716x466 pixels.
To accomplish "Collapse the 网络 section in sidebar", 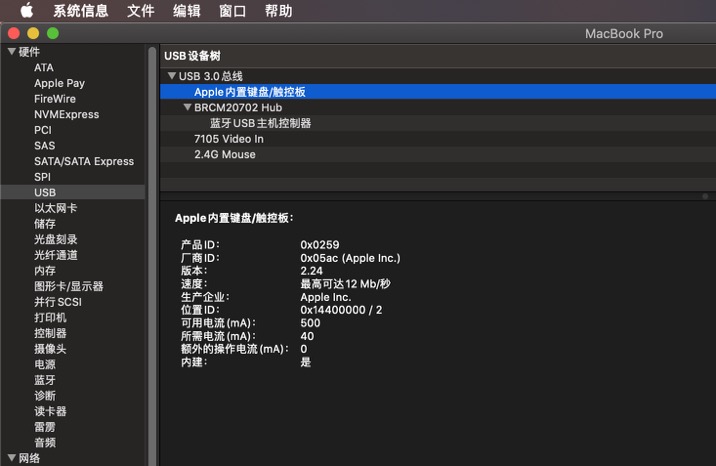I will pyautogui.click(x=12, y=457).
